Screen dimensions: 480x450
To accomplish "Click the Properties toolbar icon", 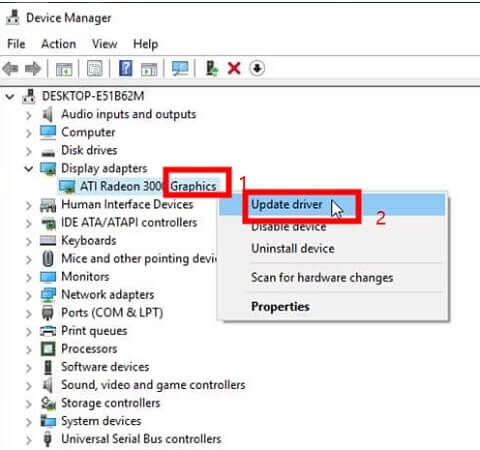I will (x=95, y=69).
